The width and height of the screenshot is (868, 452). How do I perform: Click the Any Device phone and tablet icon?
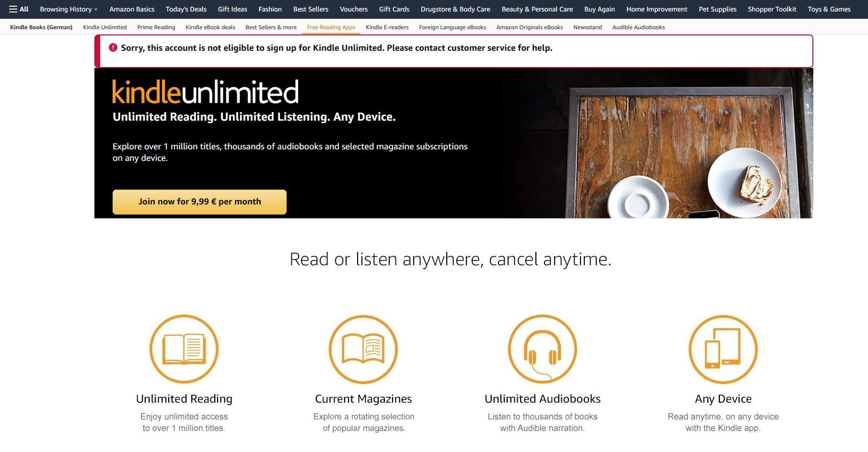(x=723, y=349)
